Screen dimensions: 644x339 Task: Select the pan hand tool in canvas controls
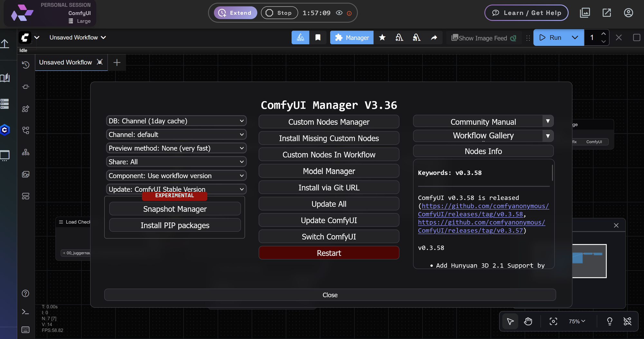[528, 321]
